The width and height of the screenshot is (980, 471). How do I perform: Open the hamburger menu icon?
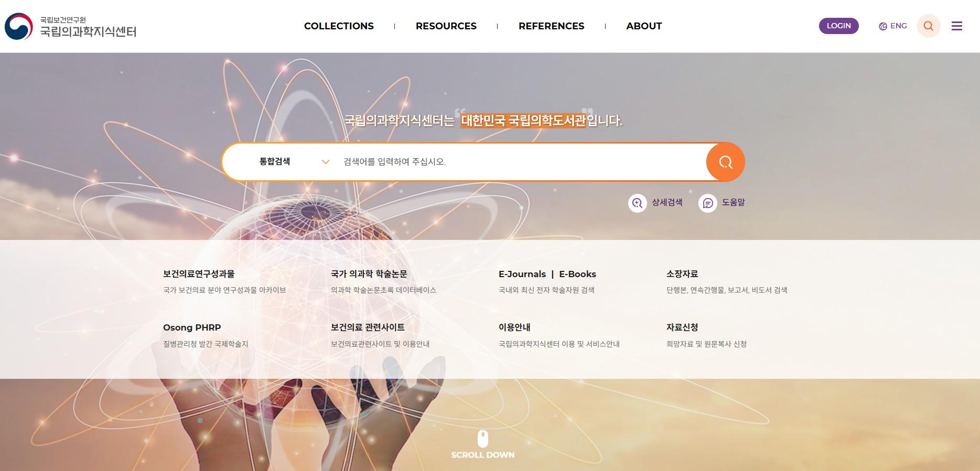tap(957, 26)
